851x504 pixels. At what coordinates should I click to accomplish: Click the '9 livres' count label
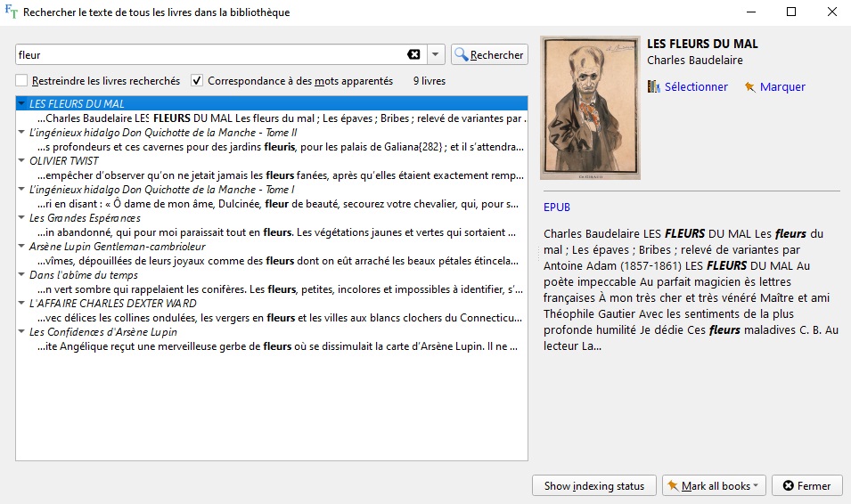(430, 81)
